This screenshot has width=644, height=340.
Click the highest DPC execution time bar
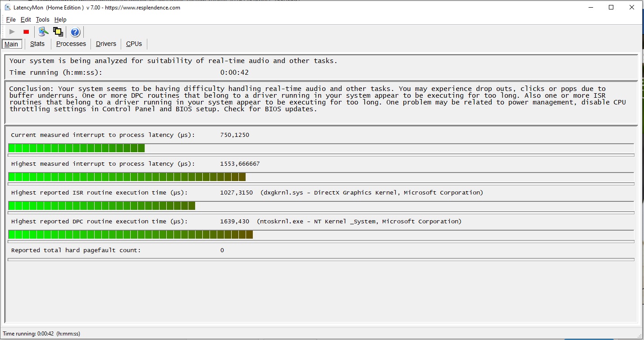tap(321, 235)
